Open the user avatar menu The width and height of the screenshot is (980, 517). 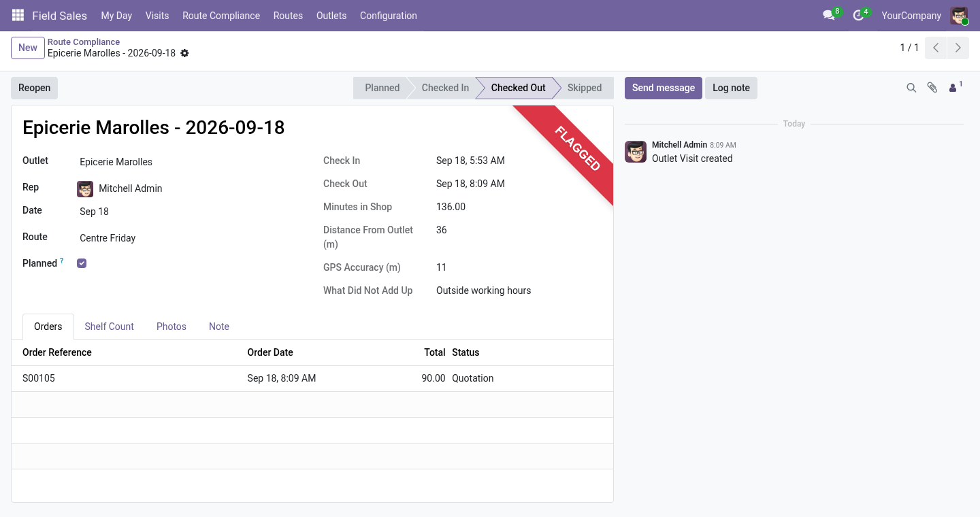pos(959,16)
